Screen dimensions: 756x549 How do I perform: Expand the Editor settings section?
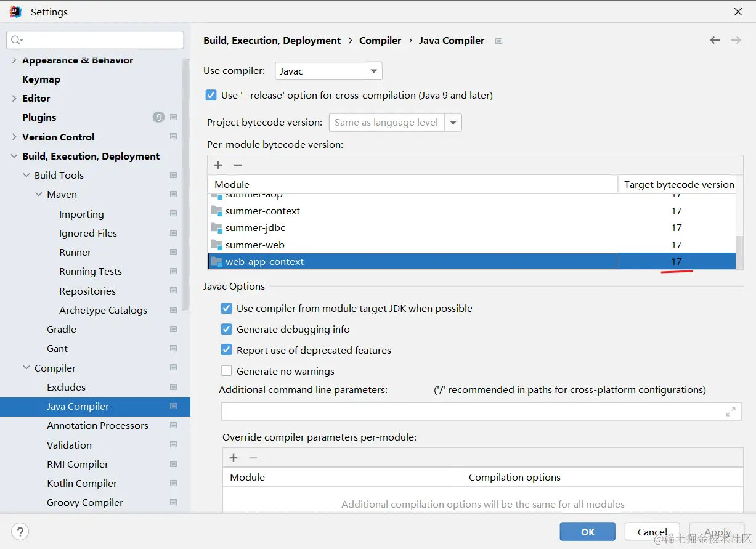(14, 98)
